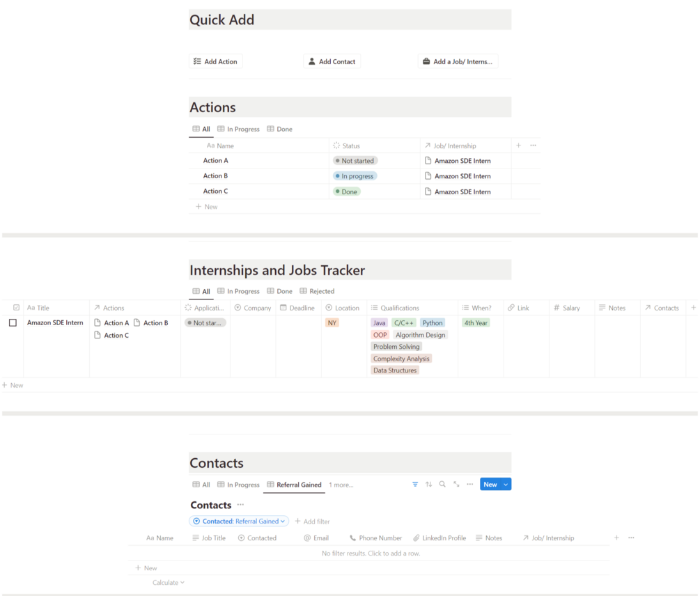The image size is (700, 596).
Task: Add a column to Internships tracker table
Action: pos(693,308)
